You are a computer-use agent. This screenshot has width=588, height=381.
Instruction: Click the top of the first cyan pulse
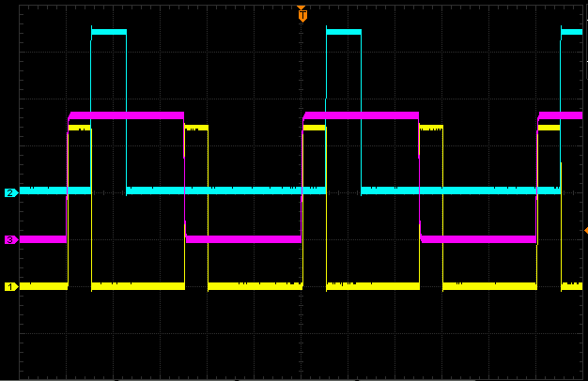[x=108, y=32]
